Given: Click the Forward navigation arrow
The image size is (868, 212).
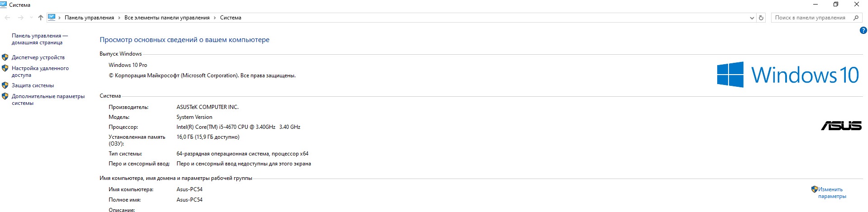Looking at the screenshot, I should coord(20,18).
